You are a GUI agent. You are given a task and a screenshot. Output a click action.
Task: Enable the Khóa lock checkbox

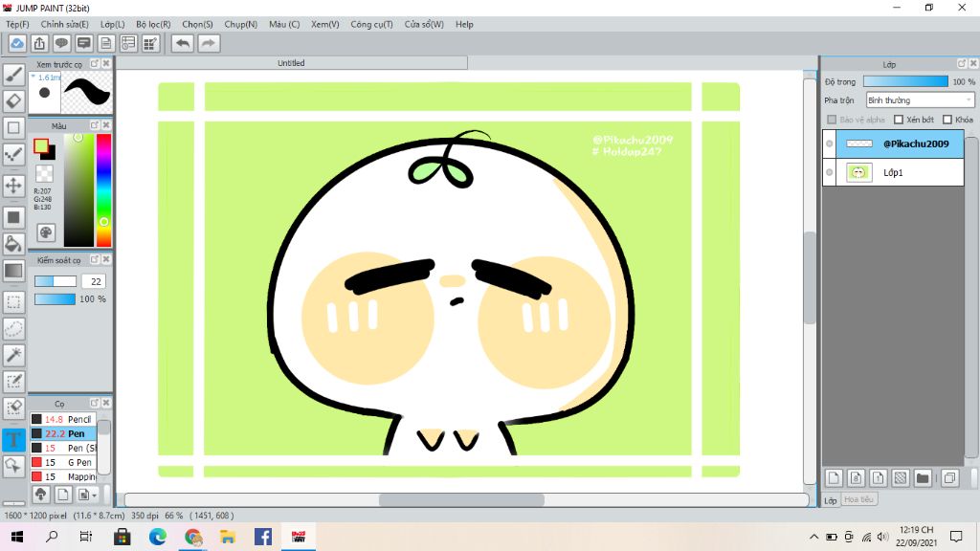pos(947,120)
